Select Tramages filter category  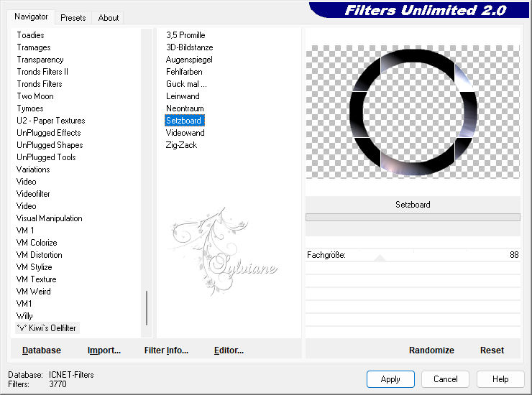tap(34, 47)
